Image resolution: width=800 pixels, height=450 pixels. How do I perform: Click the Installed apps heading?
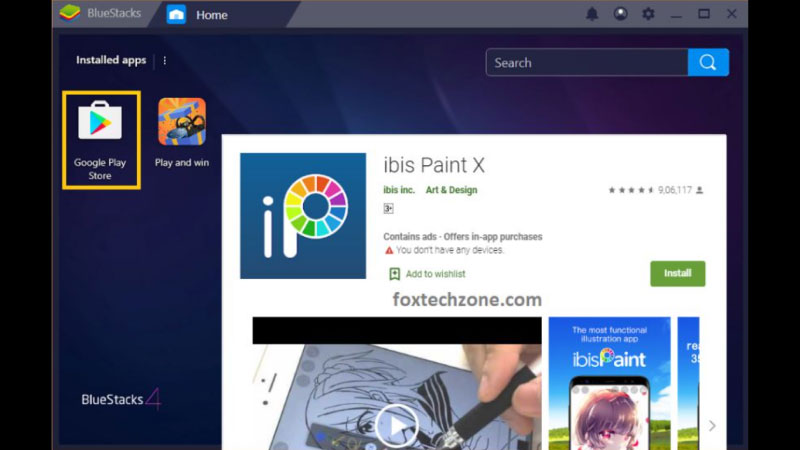click(111, 60)
